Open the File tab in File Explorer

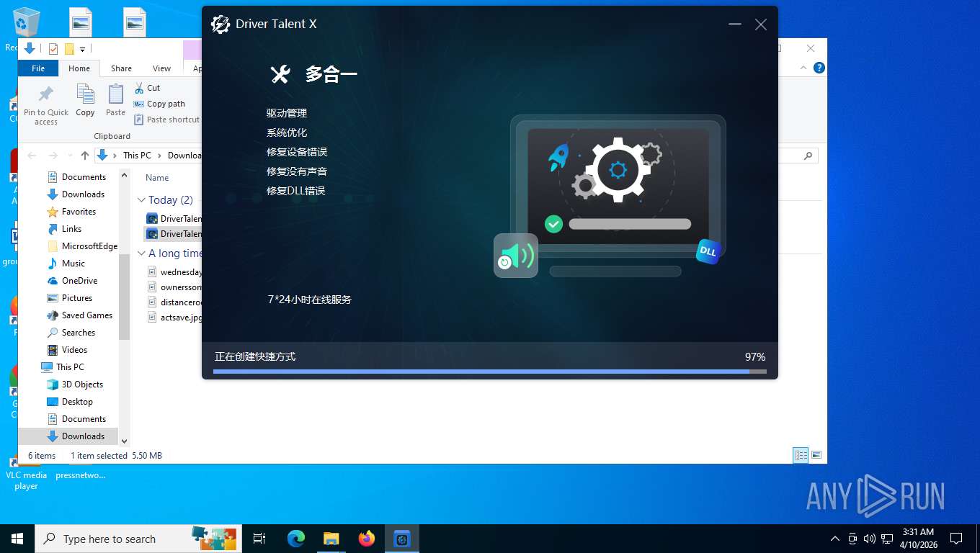pos(38,68)
